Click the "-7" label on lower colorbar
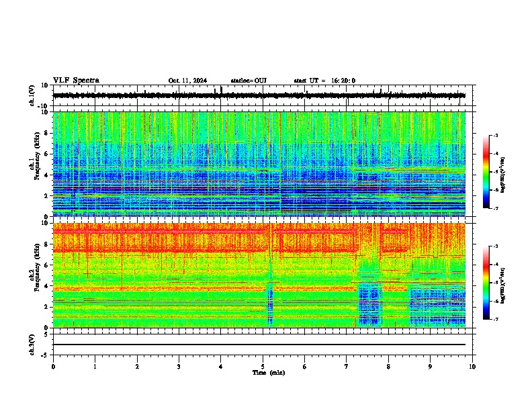This screenshot has width=532, height=411. pyautogui.click(x=495, y=319)
